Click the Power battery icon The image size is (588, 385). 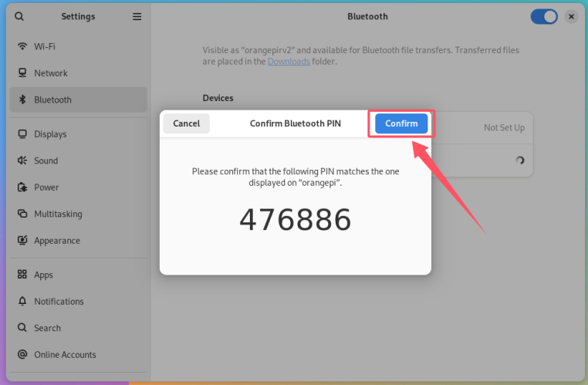[22, 187]
